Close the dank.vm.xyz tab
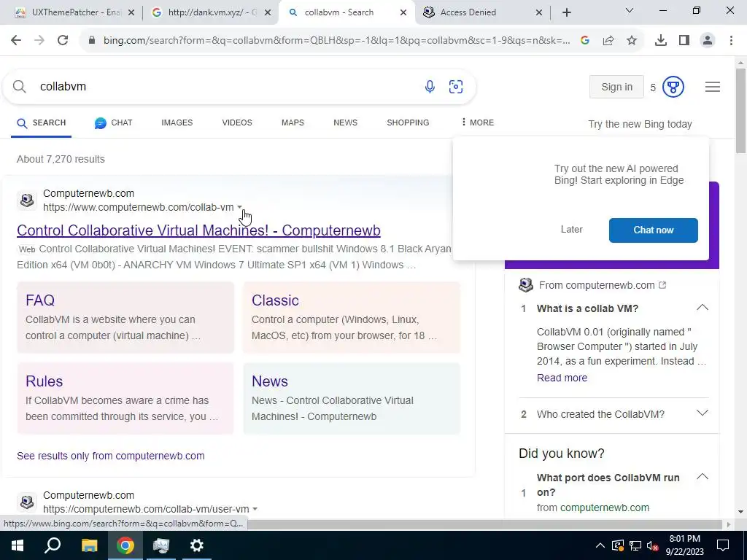The image size is (747, 560). click(x=268, y=12)
